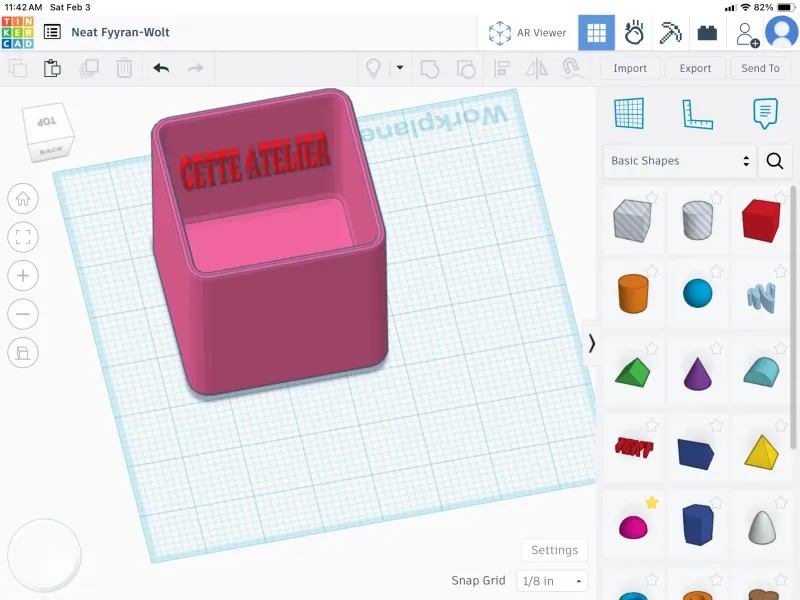Favorite the Sphere shape star
800x600 pixels.
point(716,270)
